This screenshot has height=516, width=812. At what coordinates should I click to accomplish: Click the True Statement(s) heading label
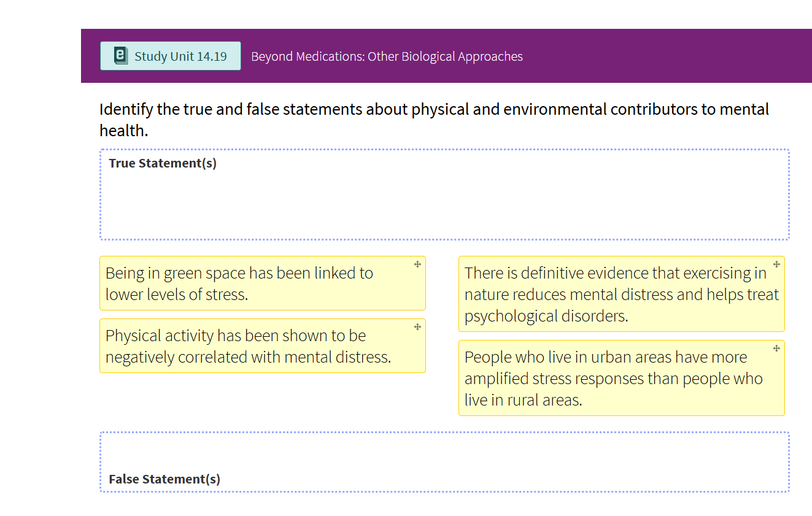163,163
